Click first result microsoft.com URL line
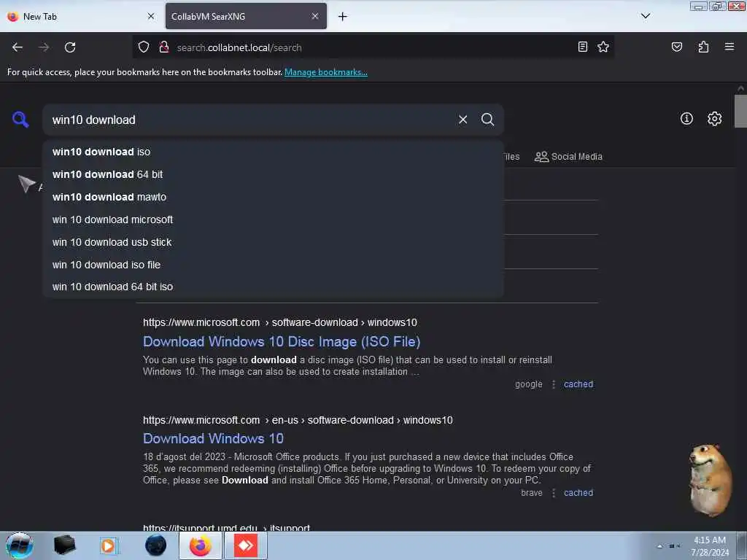Viewport: 747px width, 560px height. [279, 322]
